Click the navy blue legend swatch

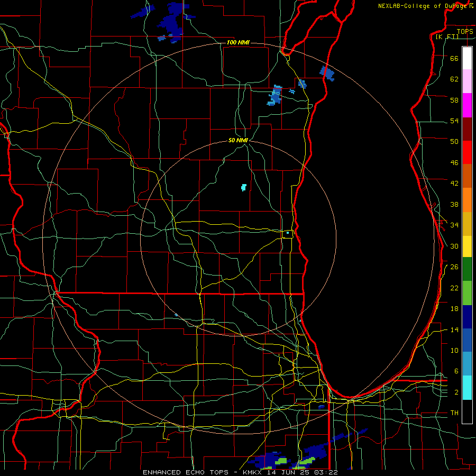(467, 317)
